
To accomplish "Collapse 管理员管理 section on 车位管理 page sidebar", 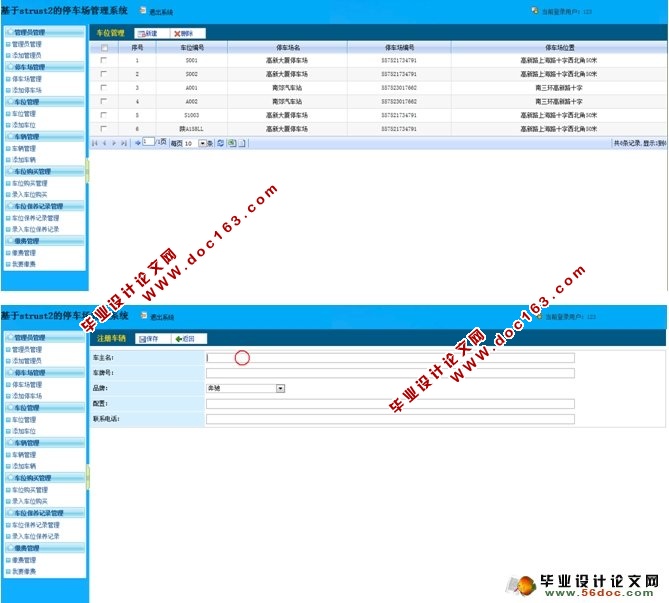I will [x=45, y=32].
